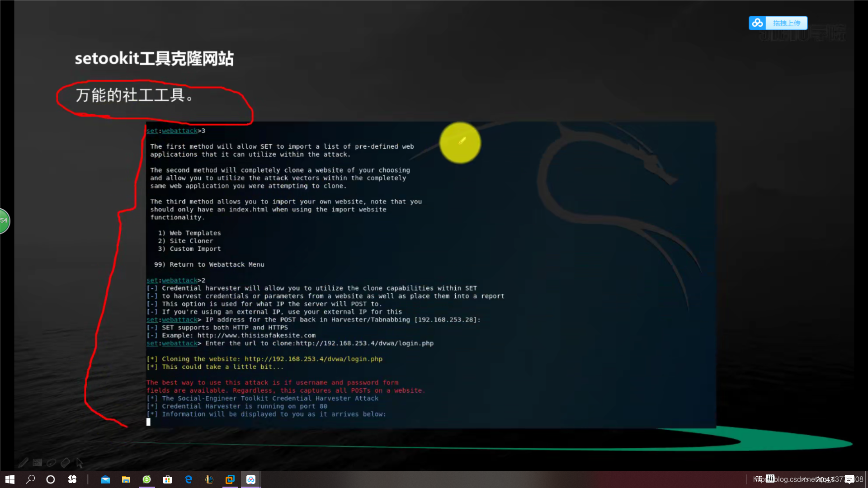Click 'SET supports both HTTP and HTTPS' line

pyautogui.click(x=217, y=328)
